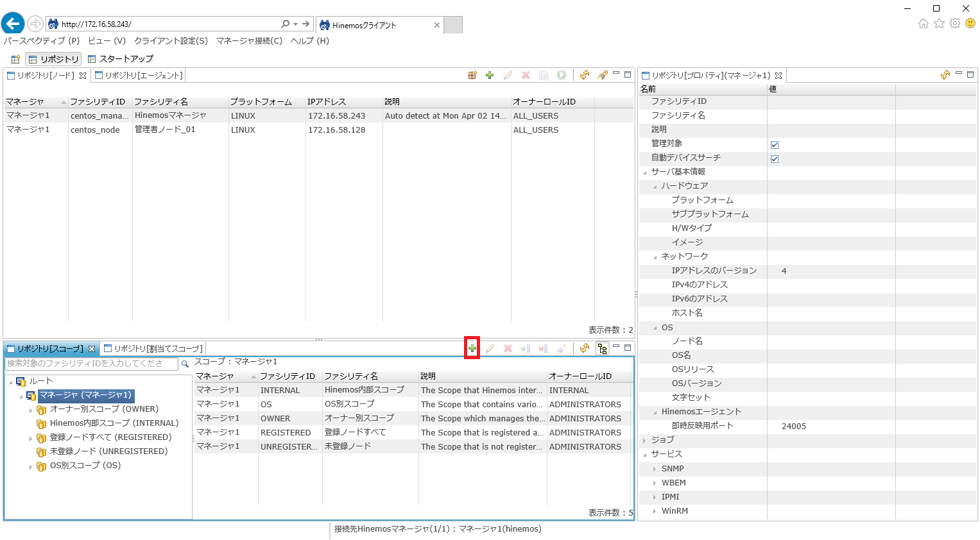Select the 未登録ノード (UNREGISTERED) tree item

(108, 451)
